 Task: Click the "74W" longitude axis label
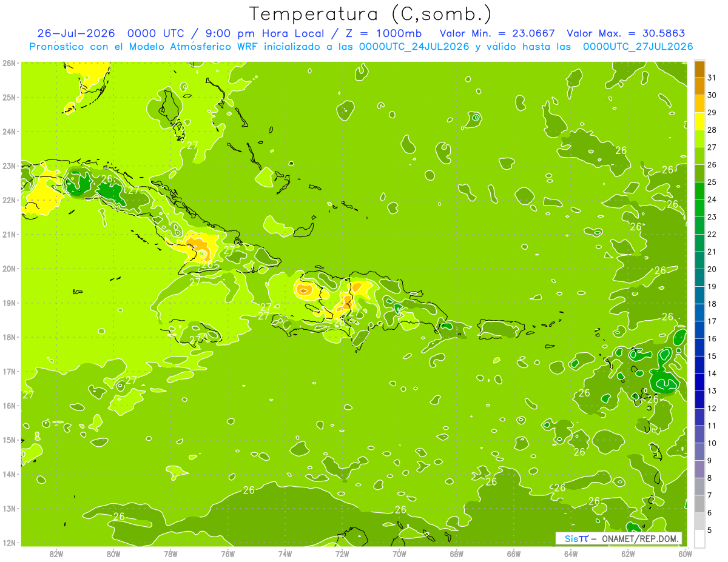point(285,554)
